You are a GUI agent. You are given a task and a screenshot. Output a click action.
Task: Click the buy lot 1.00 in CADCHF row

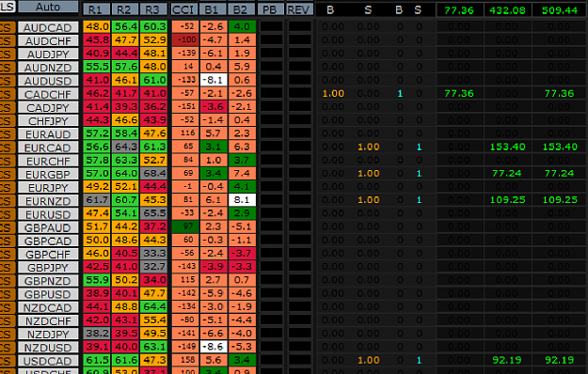333,93
